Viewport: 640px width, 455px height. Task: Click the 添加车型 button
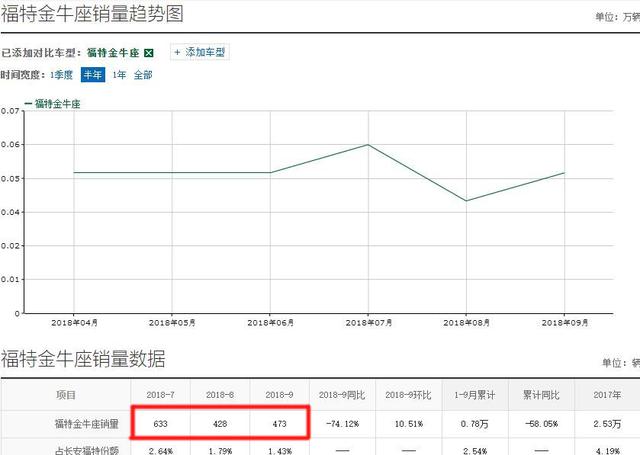click(200, 52)
